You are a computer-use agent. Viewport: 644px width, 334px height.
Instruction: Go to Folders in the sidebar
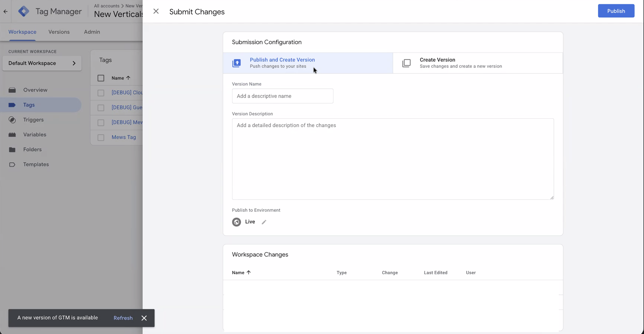(x=32, y=150)
